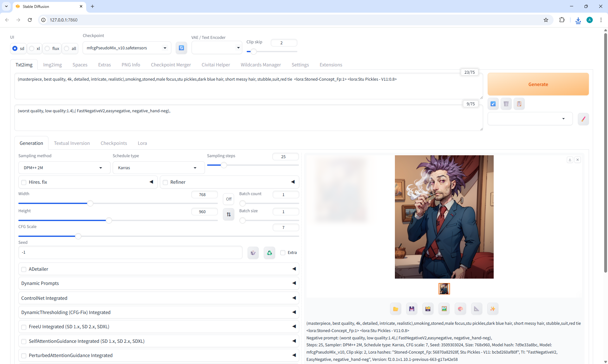The image size is (608, 364).
Task: Open the output images folder icon
Action: pos(396,309)
